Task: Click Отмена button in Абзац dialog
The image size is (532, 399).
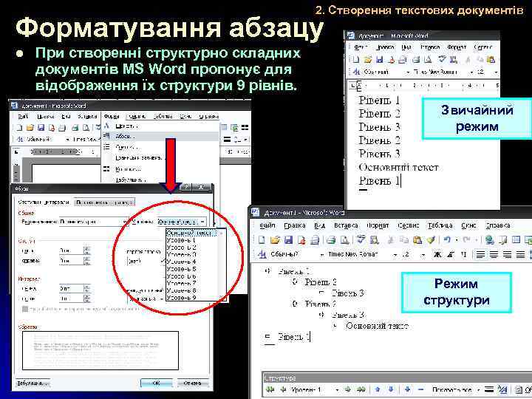Action: point(192,383)
